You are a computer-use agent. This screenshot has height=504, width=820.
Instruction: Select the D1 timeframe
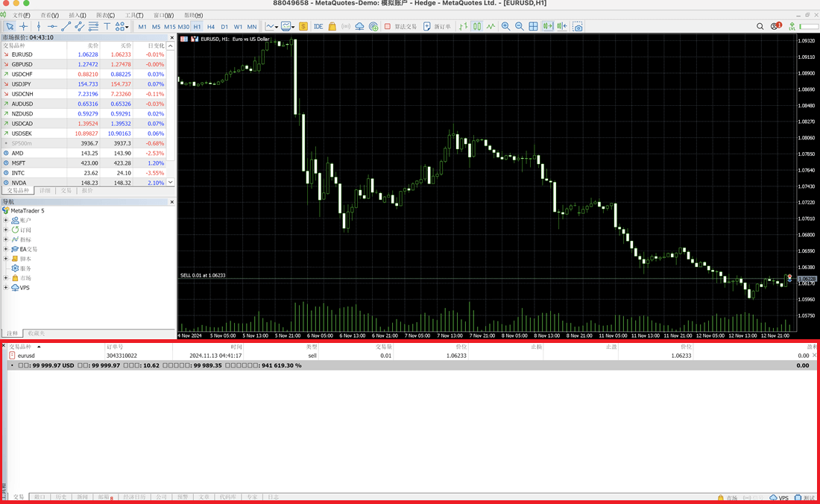click(224, 27)
